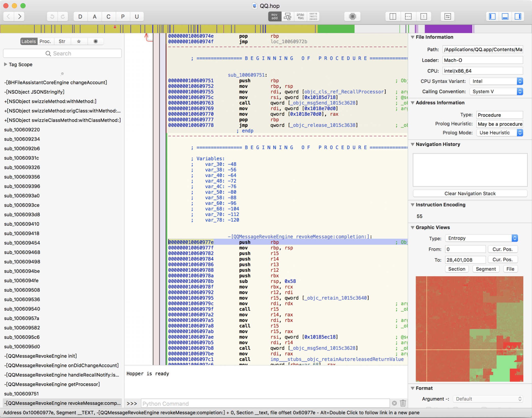Click the From value field
The height and width of the screenshot is (418, 532).
(465, 249)
